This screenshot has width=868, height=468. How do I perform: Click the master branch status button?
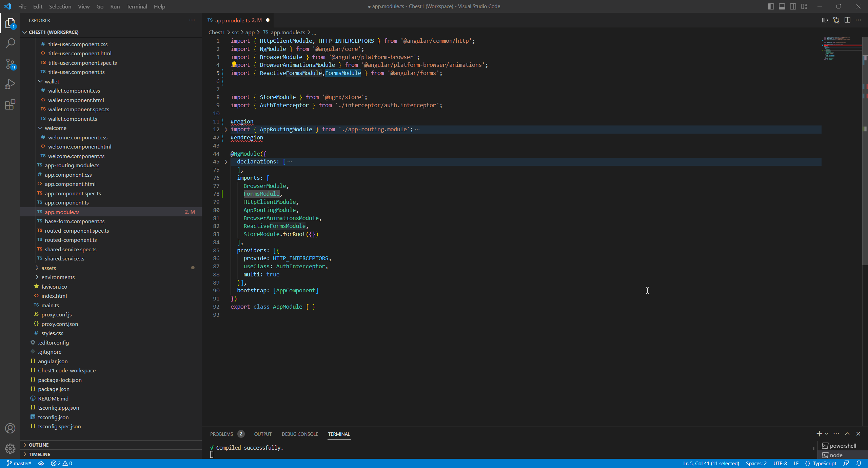(x=19, y=463)
